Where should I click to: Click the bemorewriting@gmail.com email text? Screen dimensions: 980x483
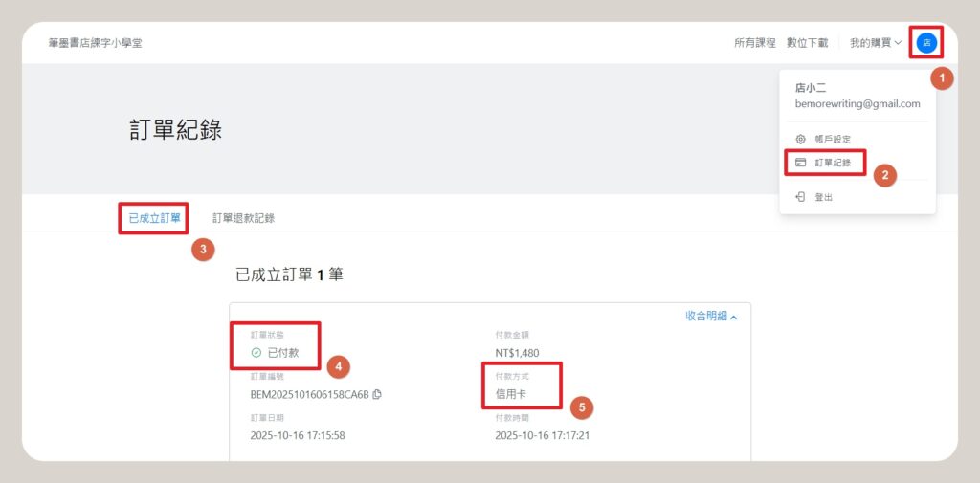tap(857, 103)
